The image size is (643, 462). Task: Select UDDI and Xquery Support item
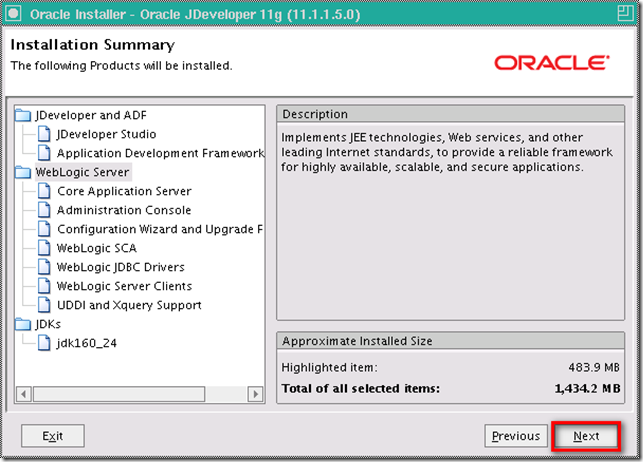click(129, 305)
